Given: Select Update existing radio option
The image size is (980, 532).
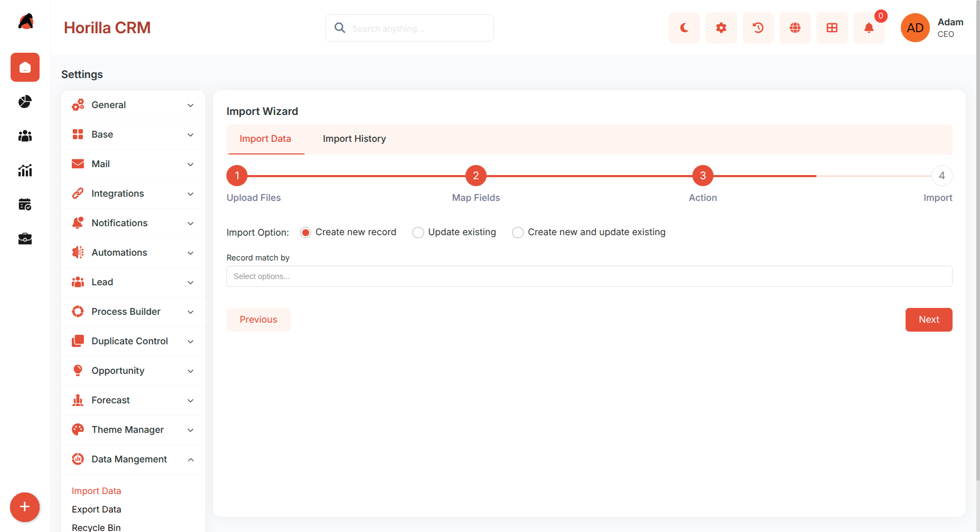Looking at the screenshot, I should pos(418,233).
